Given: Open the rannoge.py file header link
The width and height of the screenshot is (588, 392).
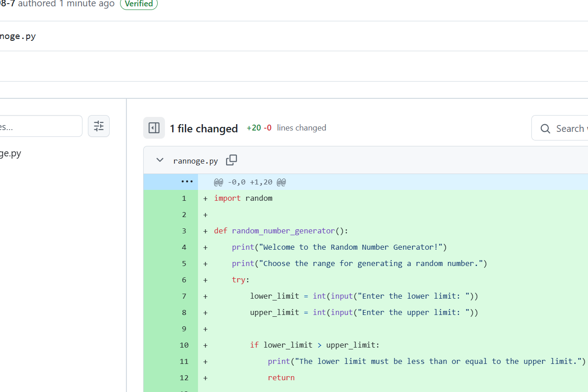Looking at the screenshot, I should tap(195, 160).
